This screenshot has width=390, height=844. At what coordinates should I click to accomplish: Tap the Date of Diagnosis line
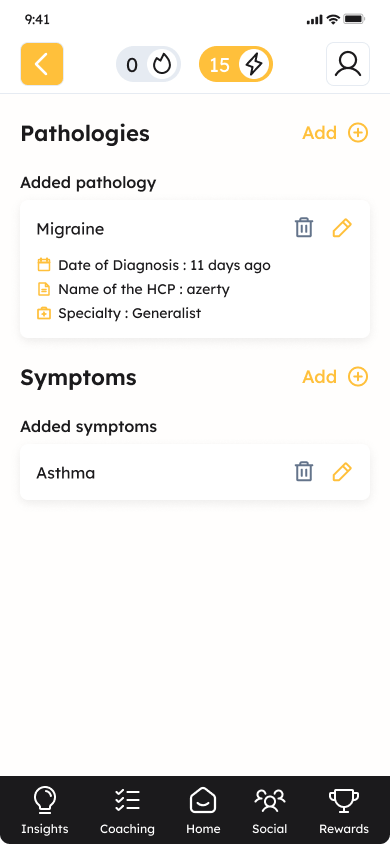coord(154,265)
